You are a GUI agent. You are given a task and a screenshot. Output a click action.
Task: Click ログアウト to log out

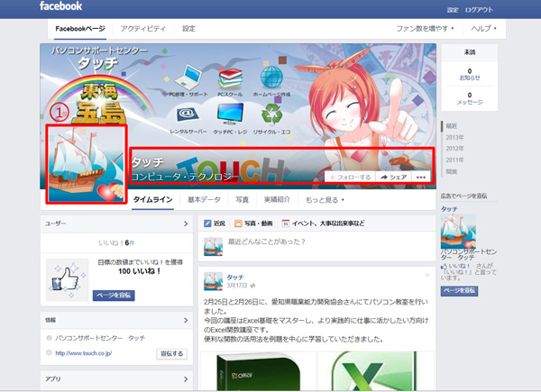[x=479, y=10]
